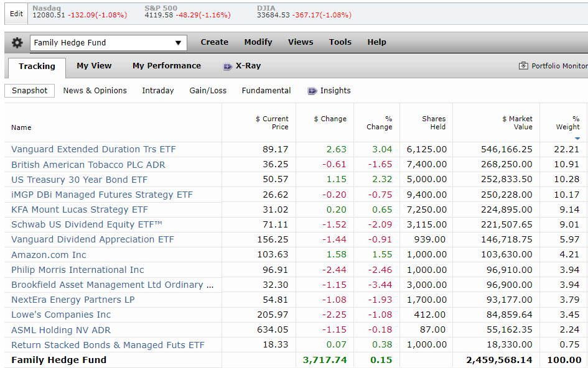This screenshot has width=588, height=368.
Task: Select the Gain/Loss sub-tab
Action: coord(208,91)
